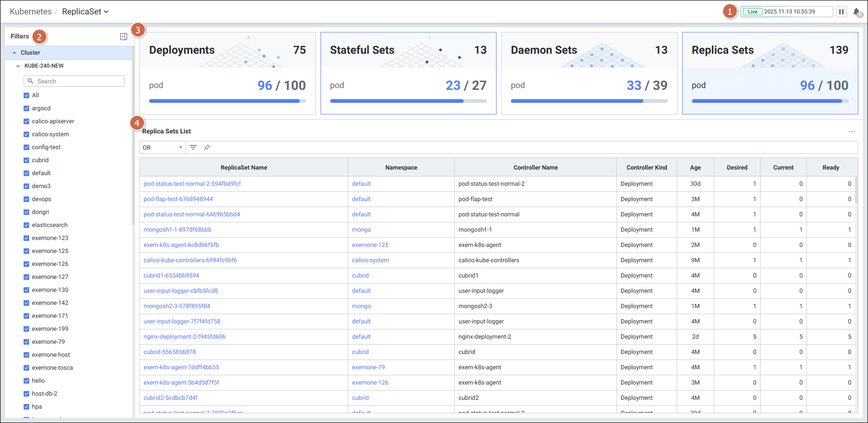Image resolution: width=868 pixels, height=423 pixels.
Task: Uncheck the elasticsearch namespace filter
Action: 26,225
